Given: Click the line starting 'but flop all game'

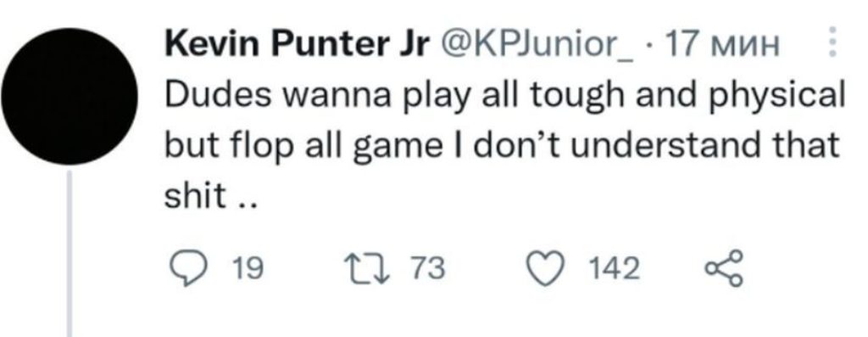Looking at the screenshot, I should (x=502, y=147).
